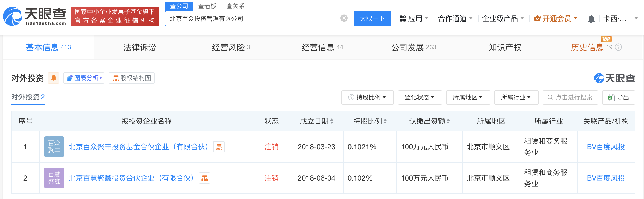Click the 百慧聚鑫 company logo thumbnail
The width and height of the screenshot is (644, 199).
pos(54,178)
